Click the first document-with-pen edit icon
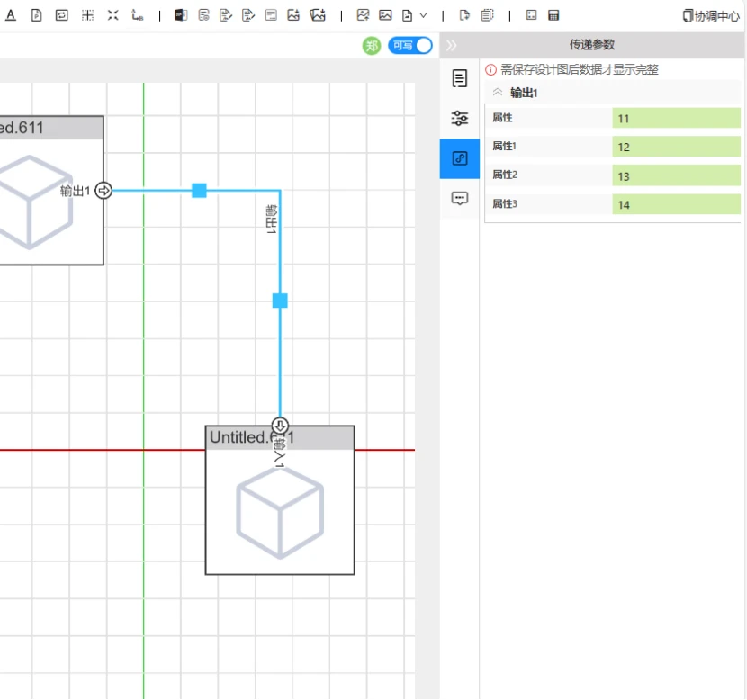The image size is (747, 700). [x=226, y=15]
